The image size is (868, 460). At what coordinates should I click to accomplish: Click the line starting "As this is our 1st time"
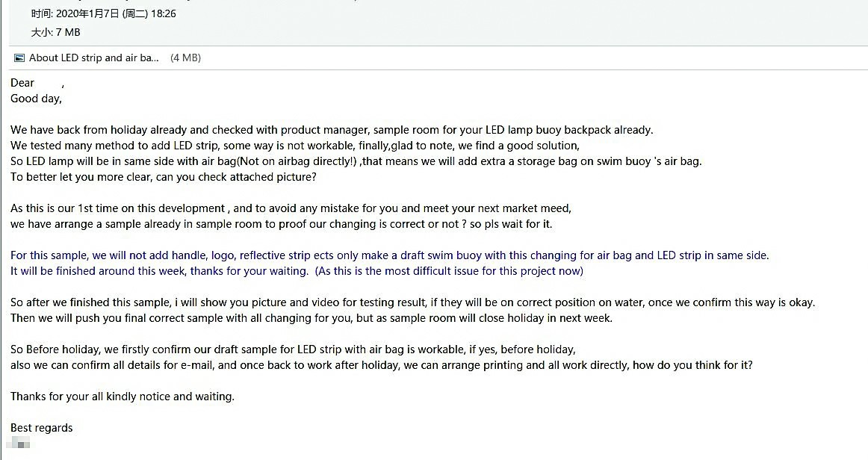click(291, 208)
